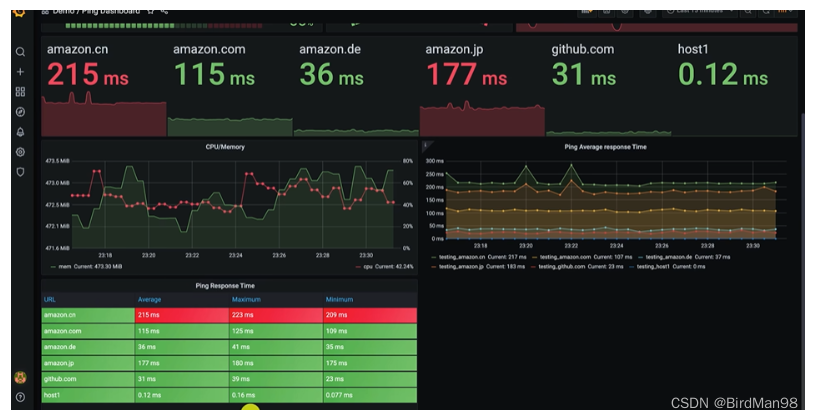The height and width of the screenshot is (419, 814).
Task: Click the 180 ms maximum cell
Action: 276,363
